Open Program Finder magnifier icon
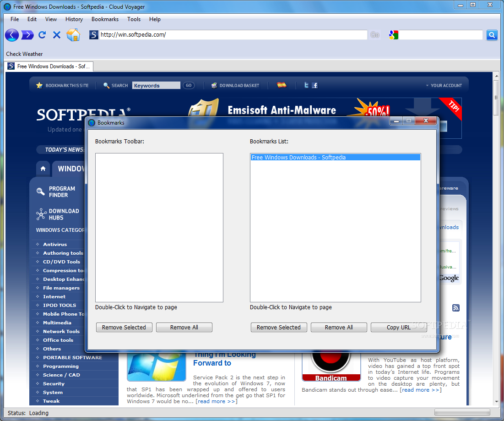 [40, 191]
